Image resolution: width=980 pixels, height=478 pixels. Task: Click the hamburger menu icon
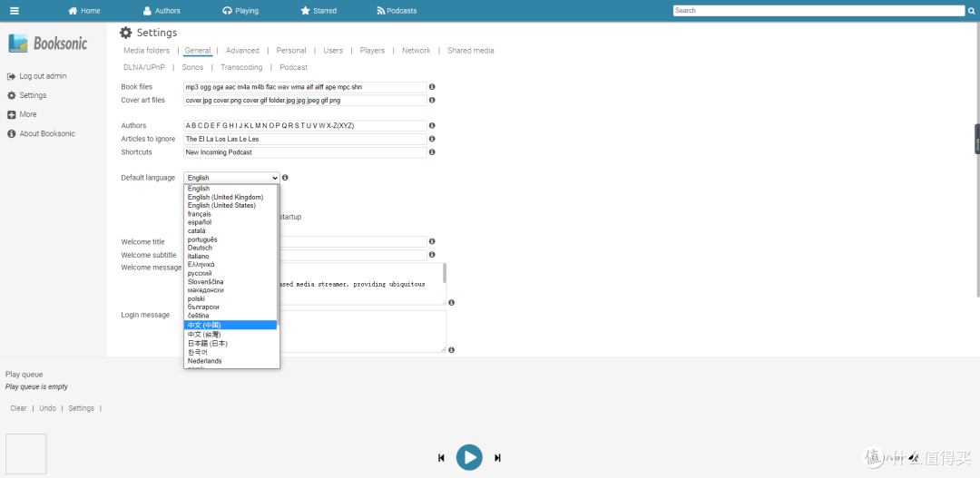click(15, 11)
